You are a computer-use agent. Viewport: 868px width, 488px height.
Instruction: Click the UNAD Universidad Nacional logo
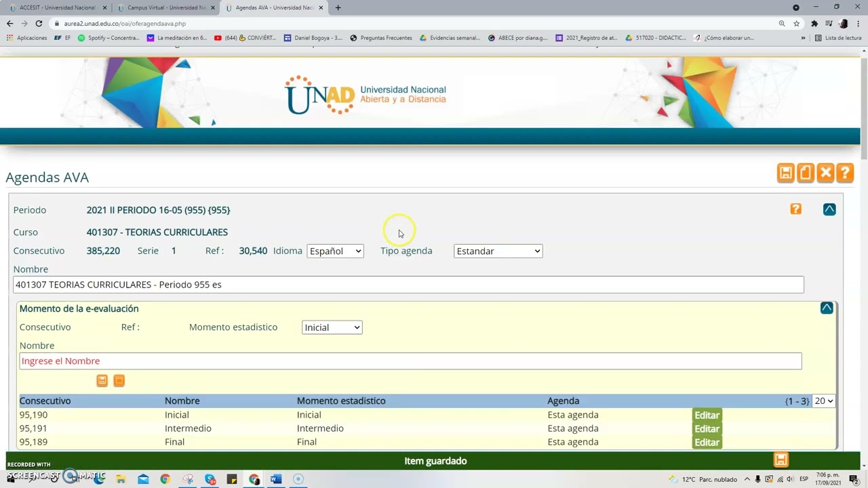click(366, 95)
